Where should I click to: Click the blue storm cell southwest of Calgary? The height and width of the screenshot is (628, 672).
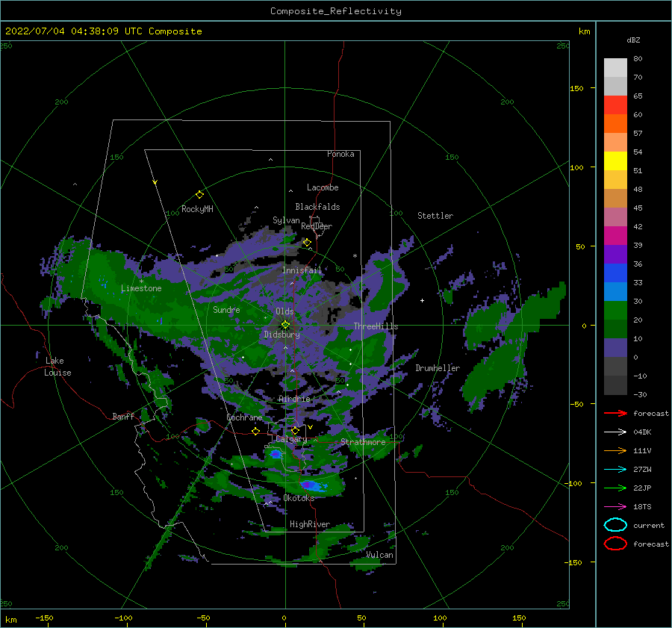pos(275,454)
